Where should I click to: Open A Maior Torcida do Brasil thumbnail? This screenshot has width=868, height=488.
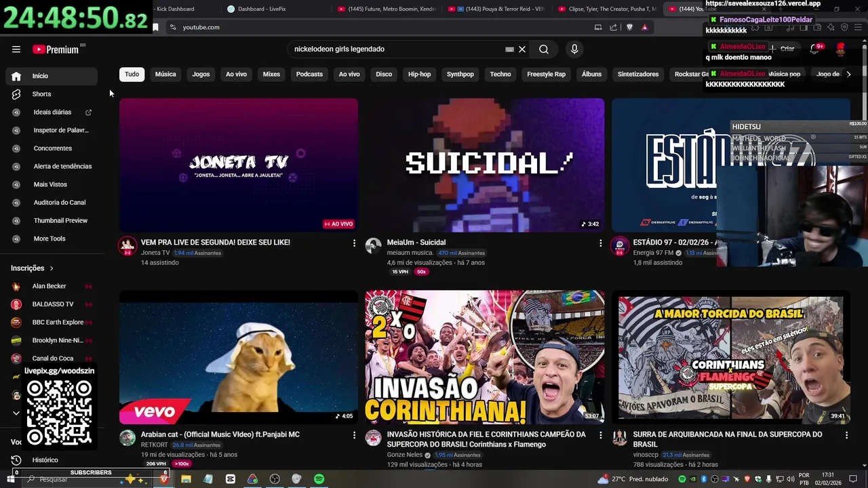(731, 357)
